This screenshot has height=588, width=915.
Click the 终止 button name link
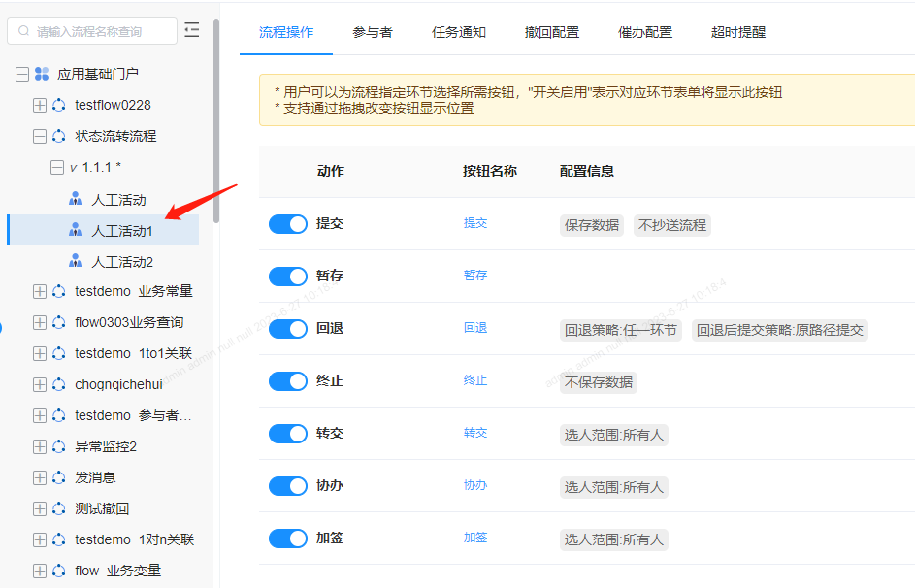[475, 380]
